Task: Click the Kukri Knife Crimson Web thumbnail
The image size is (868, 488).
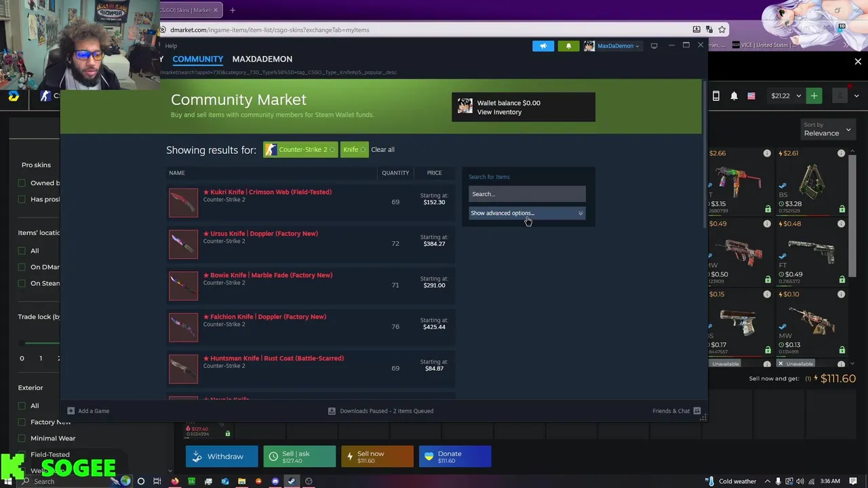Action: tap(183, 202)
